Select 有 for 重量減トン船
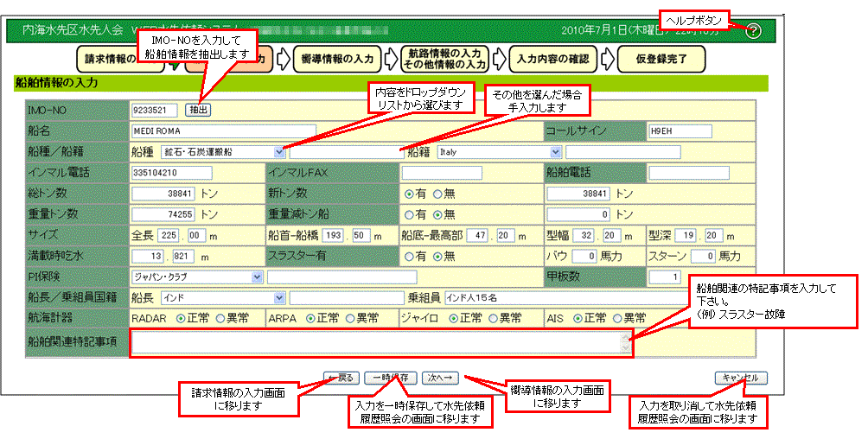This screenshot has width=868, height=439. point(409,214)
